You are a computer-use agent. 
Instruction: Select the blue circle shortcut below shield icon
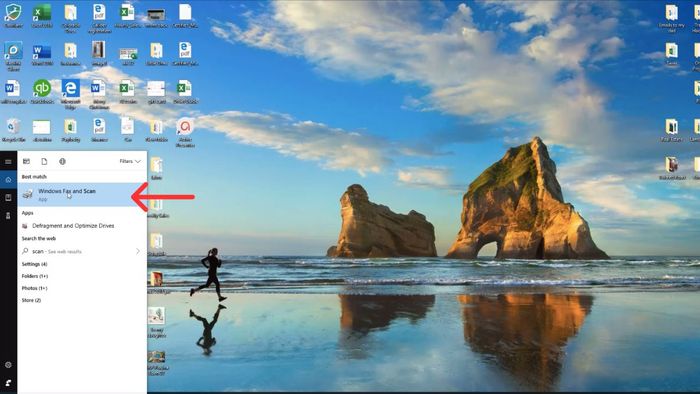(13, 56)
